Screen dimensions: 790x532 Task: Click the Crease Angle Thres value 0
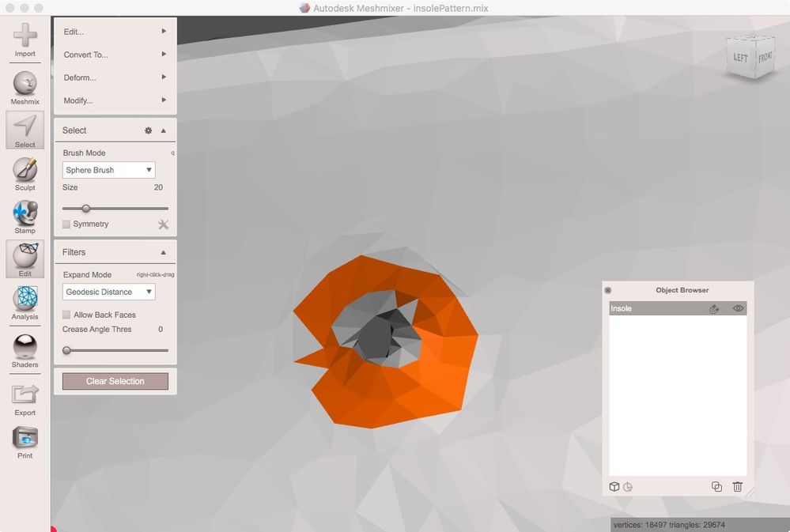[x=161, y=330]
